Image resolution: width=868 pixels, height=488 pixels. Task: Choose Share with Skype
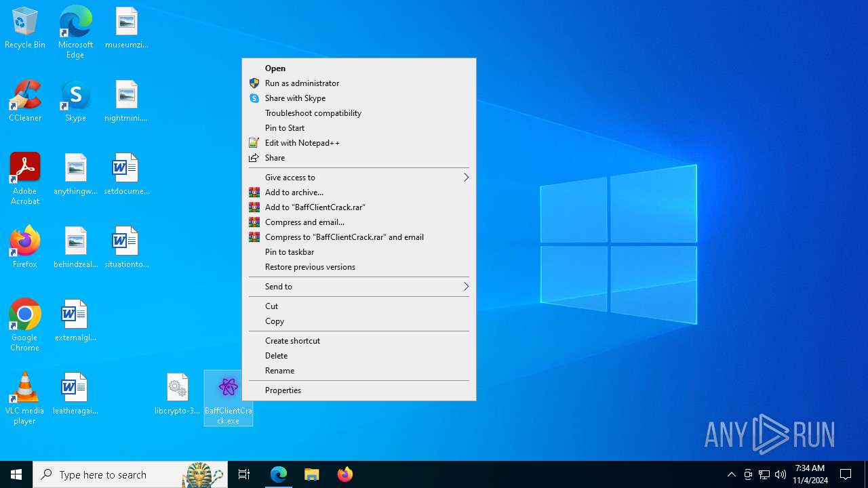[x=359, y=98]
